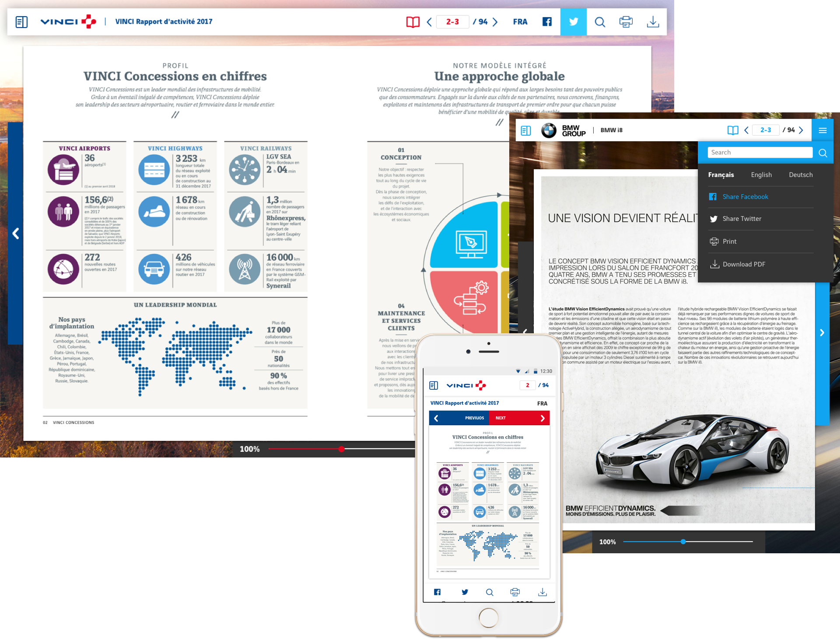Viewport: 840px width, 639px height.
Task: Tap search icon in phone bottom bar
Action: (x=490, y=592)
